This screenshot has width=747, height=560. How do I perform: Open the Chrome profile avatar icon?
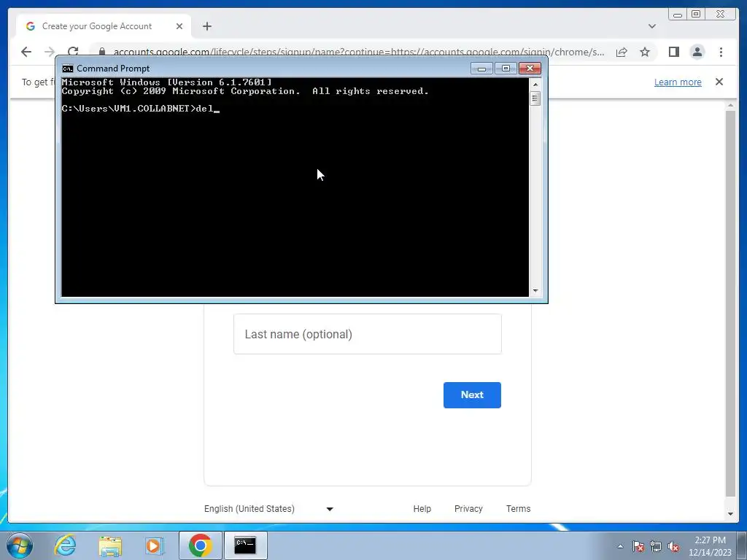(x=697, y=52)
